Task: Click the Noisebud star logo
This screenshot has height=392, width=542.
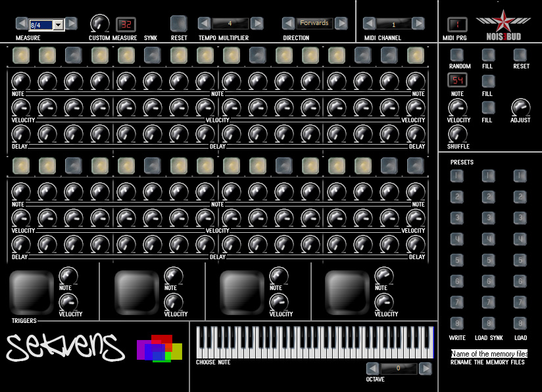Action: [503, 24]
